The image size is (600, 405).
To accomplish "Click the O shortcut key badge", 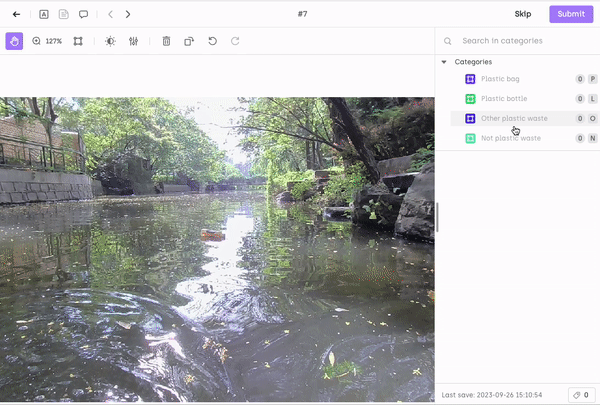I will tap(592, 118).
